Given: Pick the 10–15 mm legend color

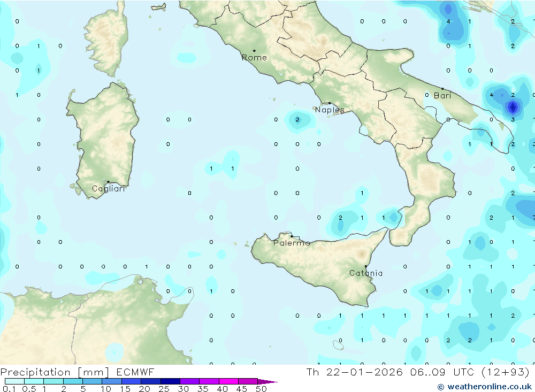Looking at the screenshot, I should point(112,381).
